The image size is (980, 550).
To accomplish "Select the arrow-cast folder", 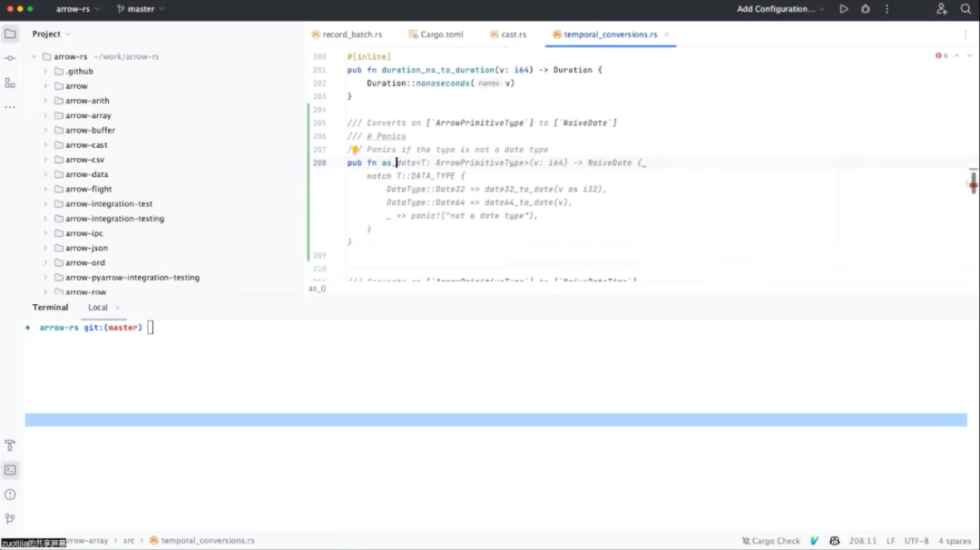I will (86, 145).
